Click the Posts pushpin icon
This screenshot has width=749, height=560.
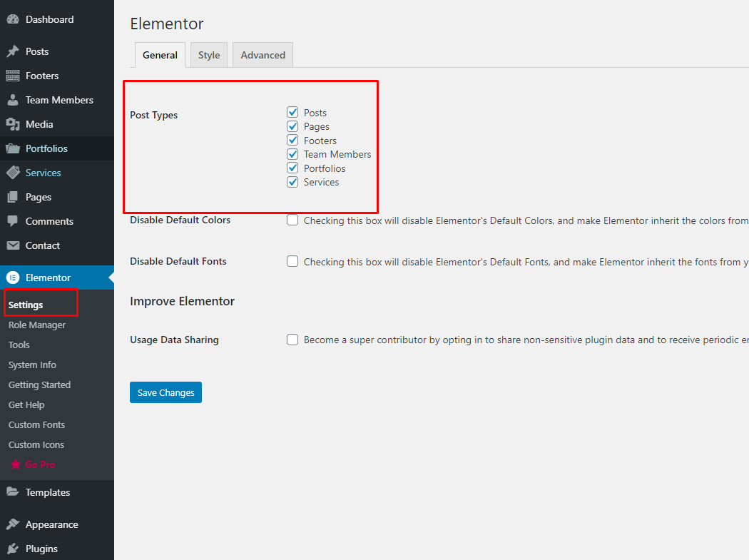(x=13, y=51)
